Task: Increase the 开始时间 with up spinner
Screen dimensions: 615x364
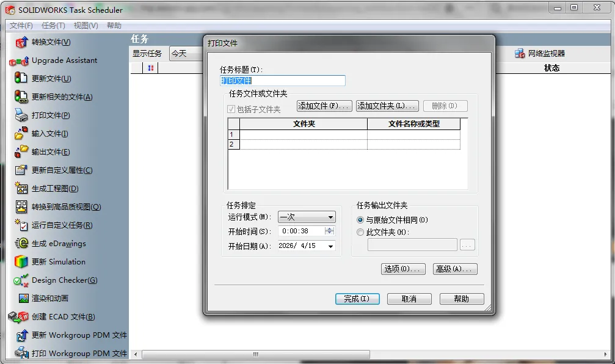Action: point(330,228)
